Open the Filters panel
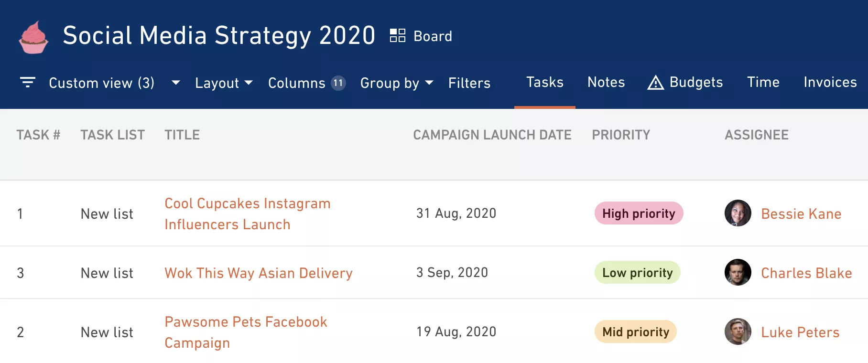The image size is (868, 363). (x=469, y=83)
